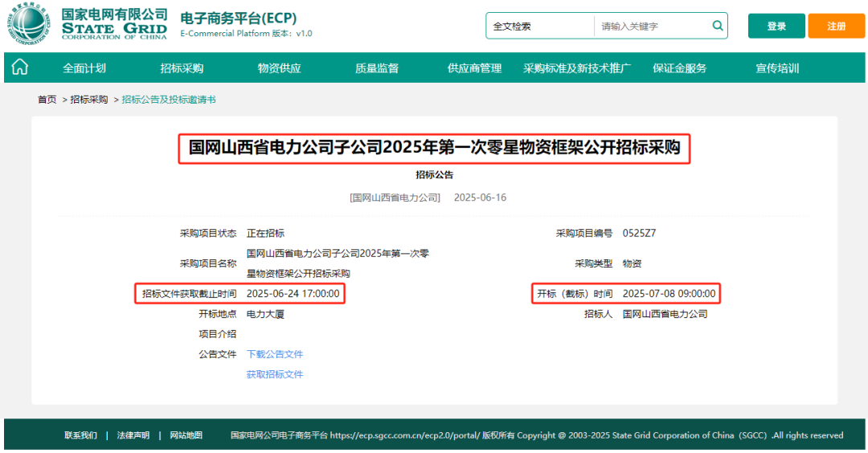Open the 质量监督 menu

tap(376, 68)
